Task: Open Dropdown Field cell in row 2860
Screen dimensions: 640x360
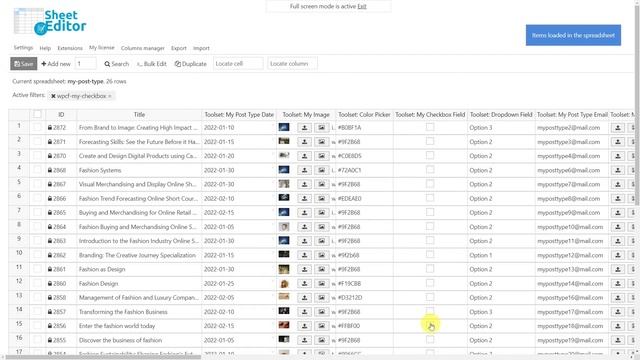Action: [x=501, y=283]
